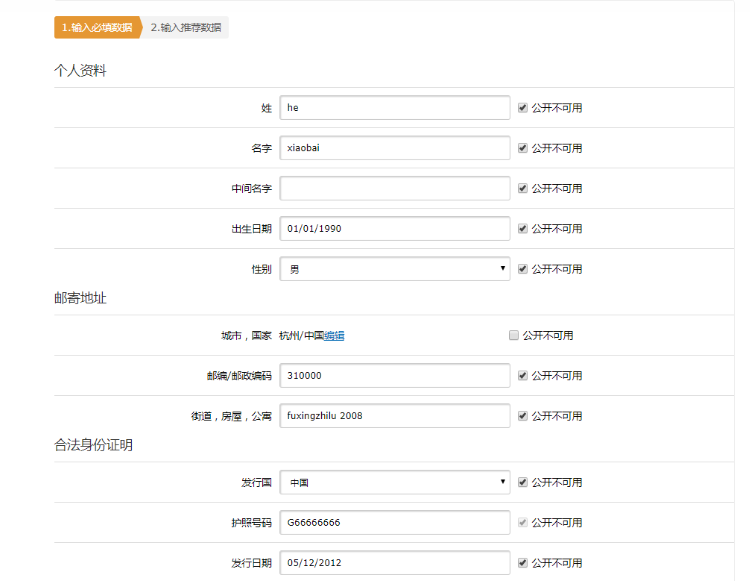Toggle 公开不可用 checkbox for 名字

[x=523, y=148]
